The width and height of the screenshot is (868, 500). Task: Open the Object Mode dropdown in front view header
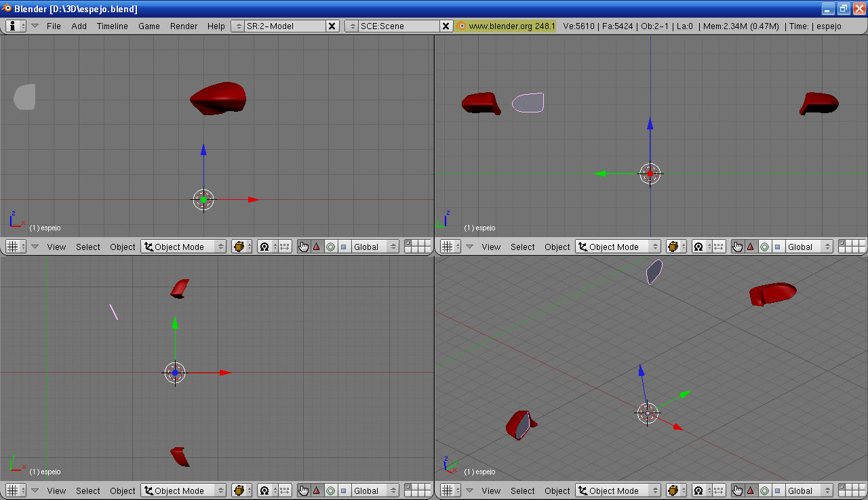(x=183, y=247)
